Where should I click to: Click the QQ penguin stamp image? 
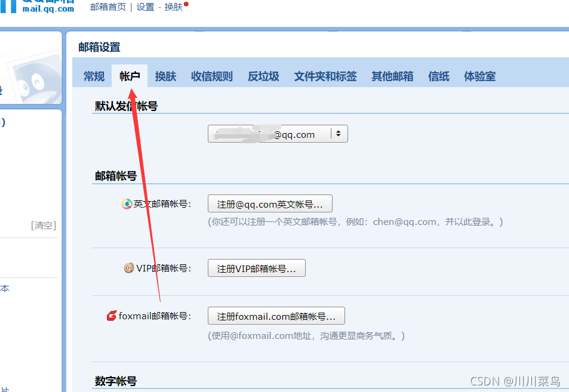click(x=35, y=78)
